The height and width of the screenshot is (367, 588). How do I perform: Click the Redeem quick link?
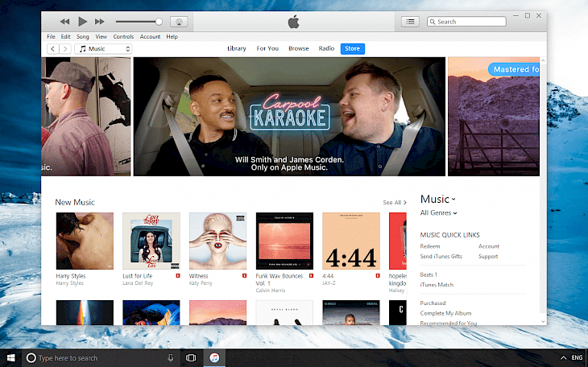tap(430, 246)
